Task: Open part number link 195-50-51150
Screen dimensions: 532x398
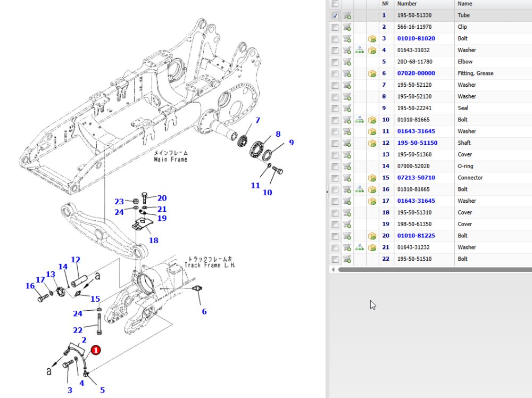Action: [x=417, y=143]
